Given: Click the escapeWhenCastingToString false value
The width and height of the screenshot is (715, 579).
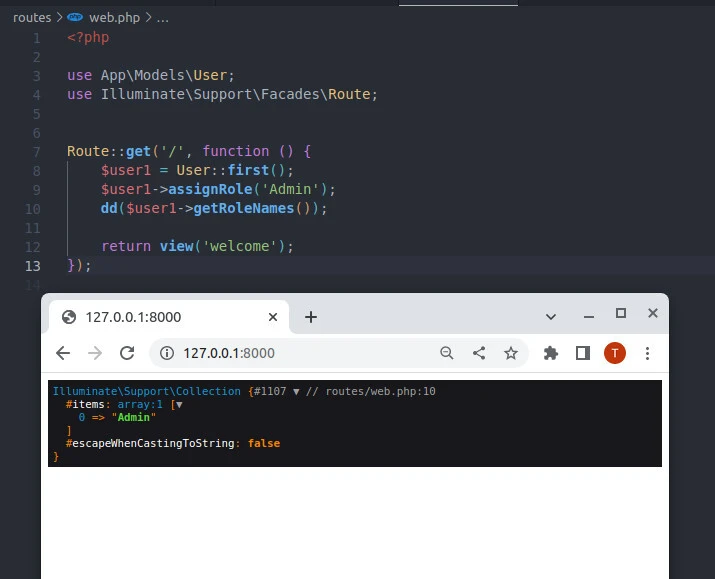Looking at the screenshot, I should click(x=264, y=444).
